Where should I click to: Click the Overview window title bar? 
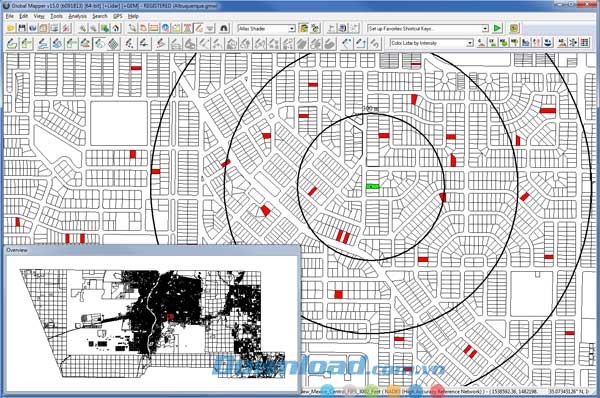click(152, 250)
